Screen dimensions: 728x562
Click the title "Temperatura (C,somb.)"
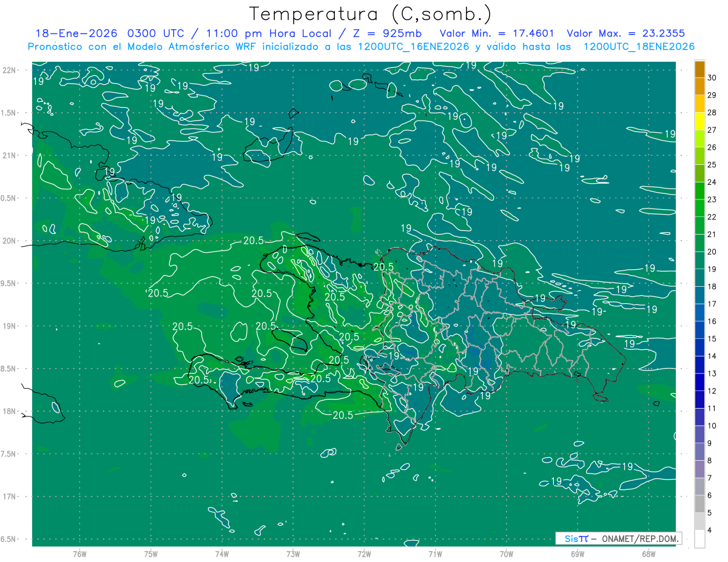click(x=371, y=14)
